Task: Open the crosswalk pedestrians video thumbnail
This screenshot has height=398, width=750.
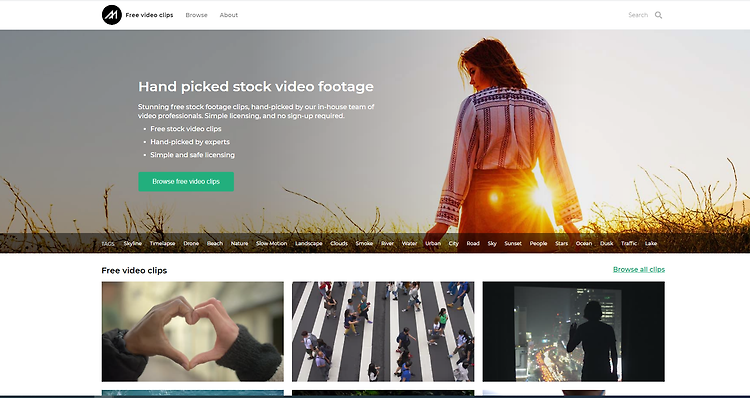Action: click(383, 332)
